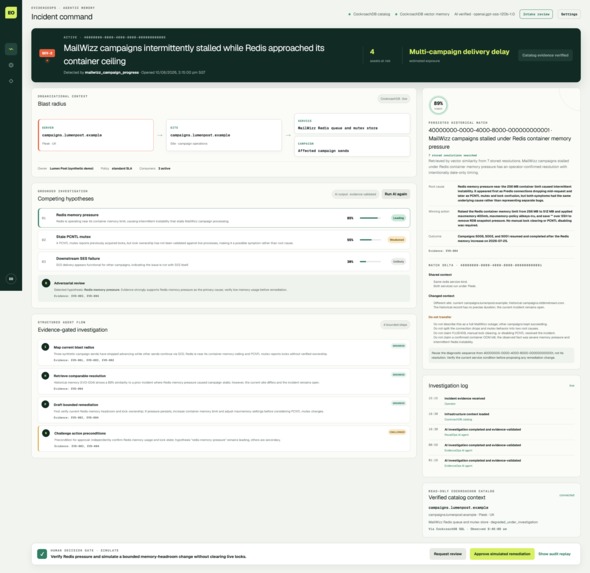The image size is (590, 573).
Task: Open Settings in the top bar
Action: click(569, 14)
